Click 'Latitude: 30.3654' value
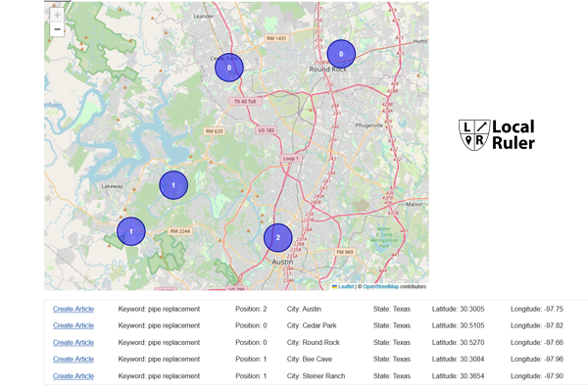Viewport: 588px width, 392px height. 459,376
